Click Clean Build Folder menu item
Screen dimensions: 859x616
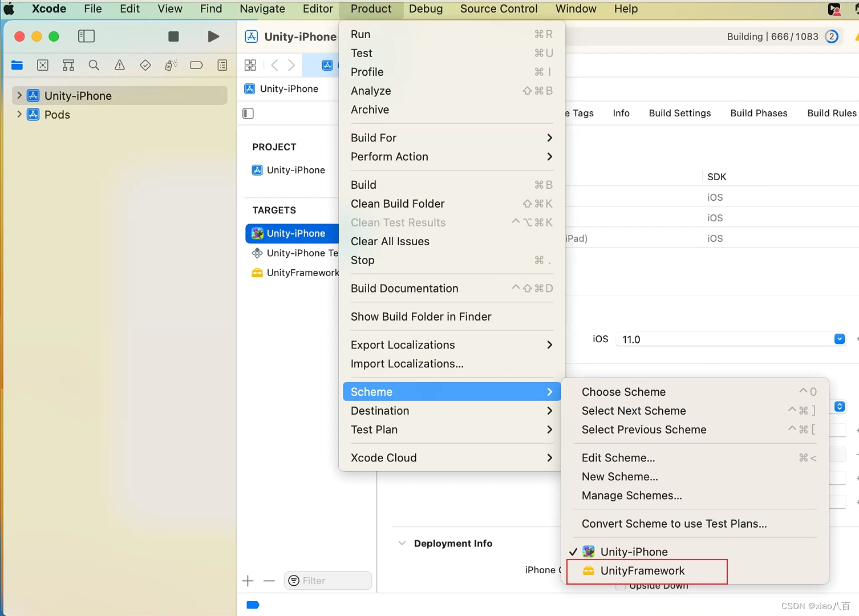(x=452, y=204)
